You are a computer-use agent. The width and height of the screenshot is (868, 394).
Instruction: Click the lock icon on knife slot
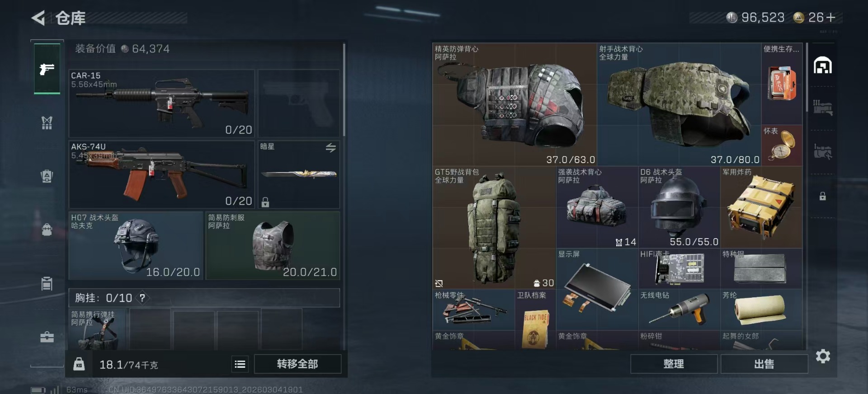265,202
